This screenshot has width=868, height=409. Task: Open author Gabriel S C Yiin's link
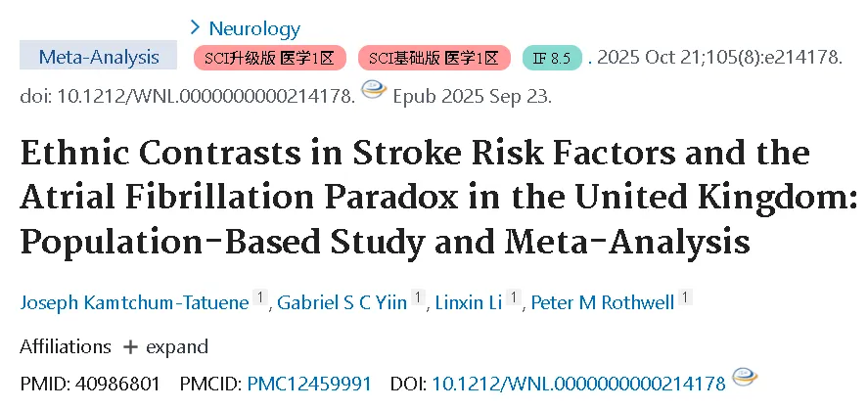343,302
